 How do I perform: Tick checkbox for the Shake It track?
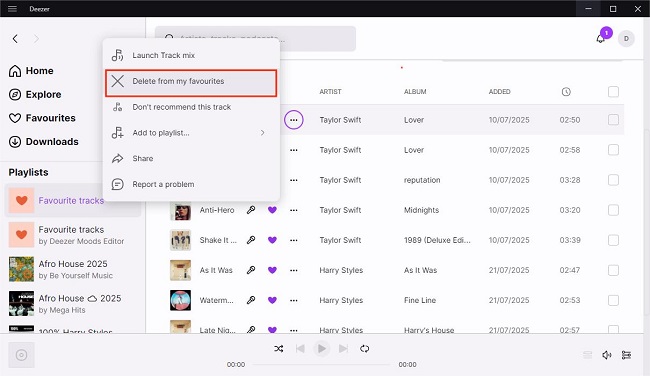613,240
